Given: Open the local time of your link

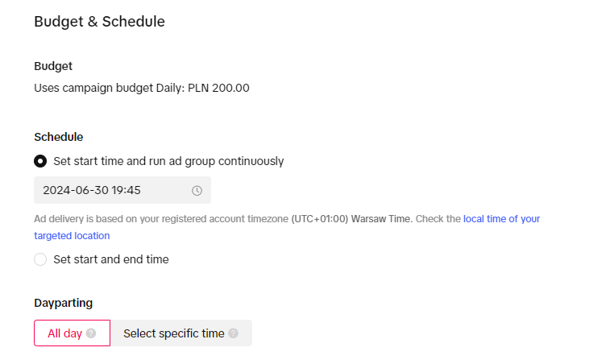Looking at the screenshot, I should pyautogui.click(x=501, y=218).
